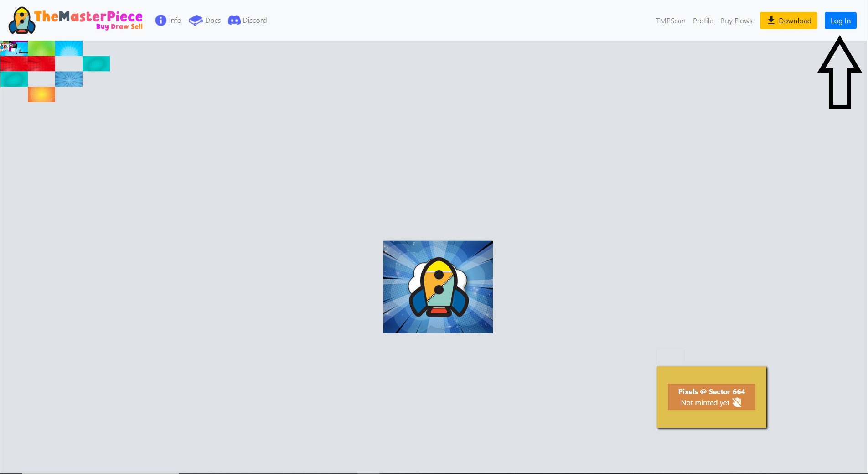Click the Discord logo icon
The image size is (868, 474).
coord(234,21)
